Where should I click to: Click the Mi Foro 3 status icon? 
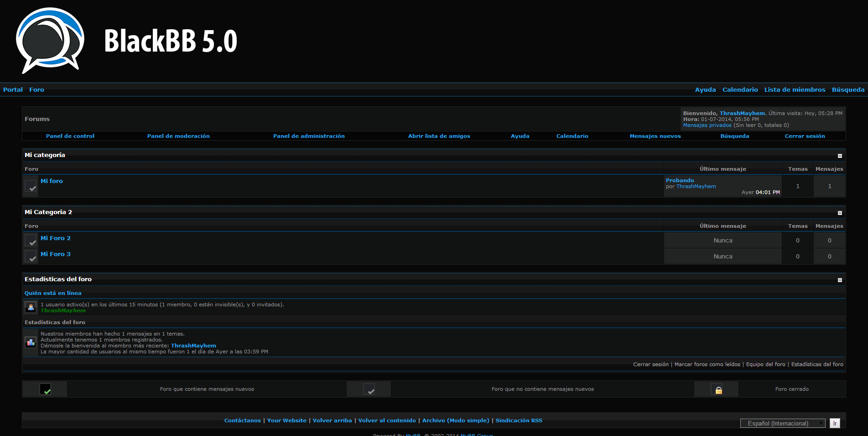(31, 256)
